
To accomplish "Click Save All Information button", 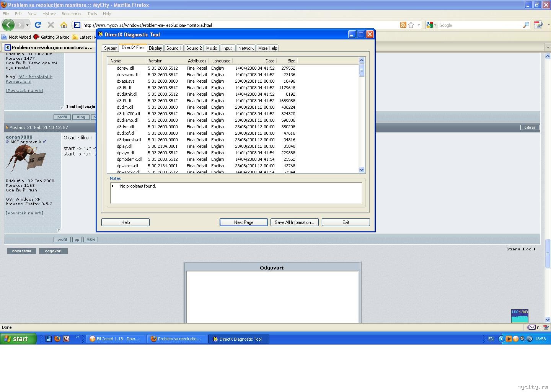I will pyautogui.click(x=295, y=222).
